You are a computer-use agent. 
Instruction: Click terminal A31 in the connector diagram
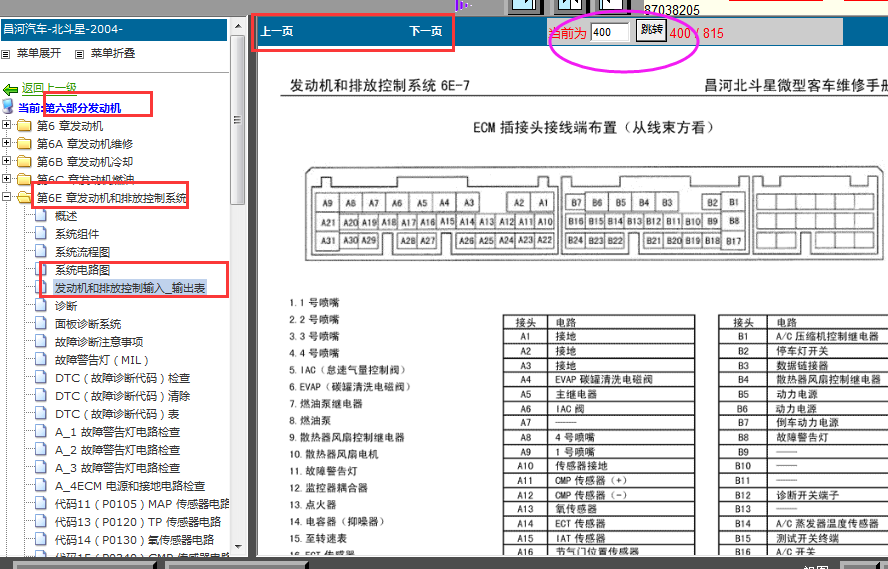328,241
